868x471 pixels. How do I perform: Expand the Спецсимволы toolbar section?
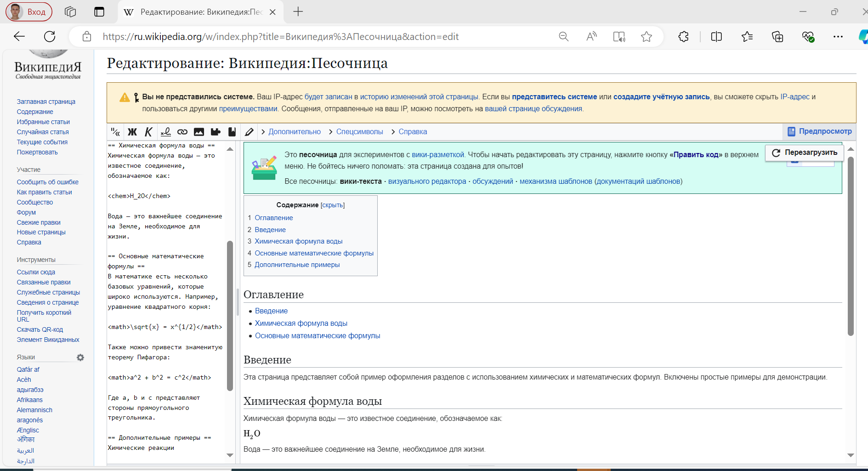(x=359, y=132)
